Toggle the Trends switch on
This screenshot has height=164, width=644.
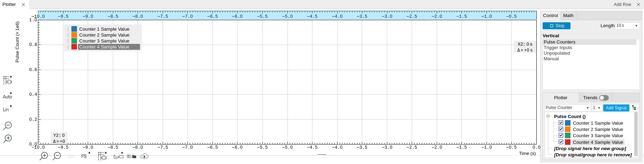click(x=604, y=98)
